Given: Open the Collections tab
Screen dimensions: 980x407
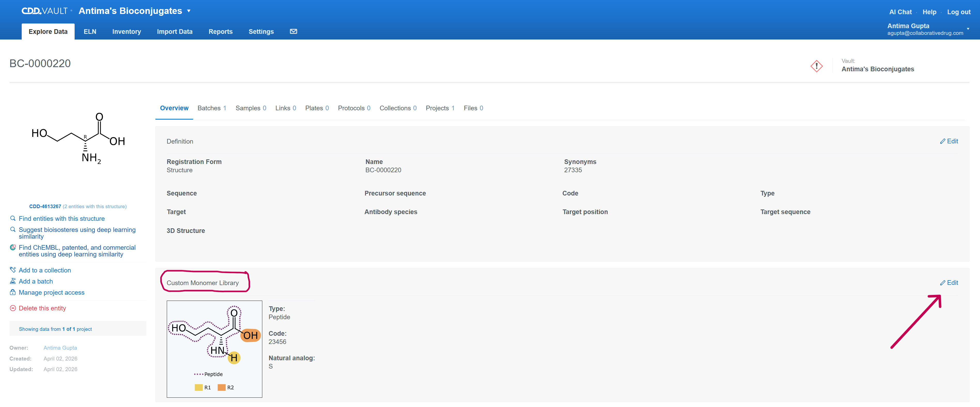Looking at the screenshot, I should click(398, 108).
